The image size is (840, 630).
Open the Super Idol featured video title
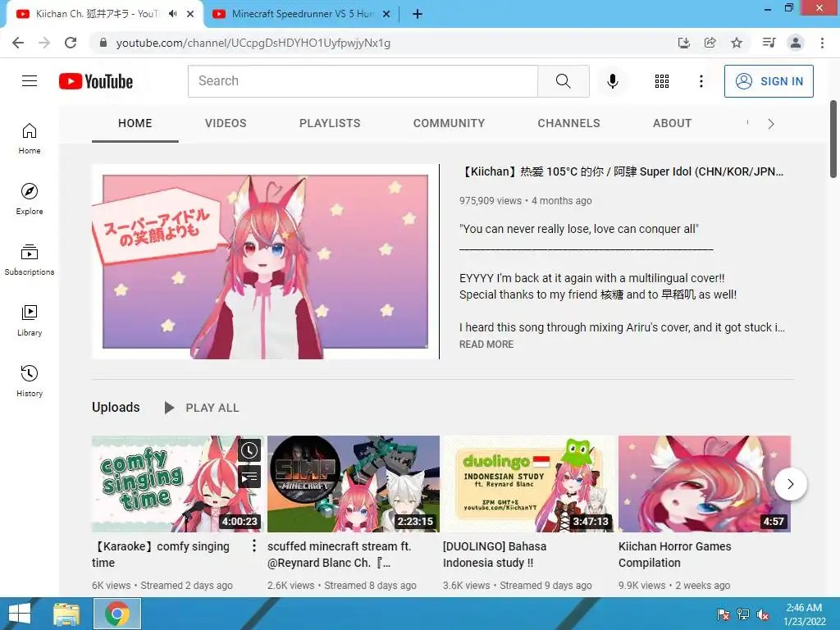622,171
